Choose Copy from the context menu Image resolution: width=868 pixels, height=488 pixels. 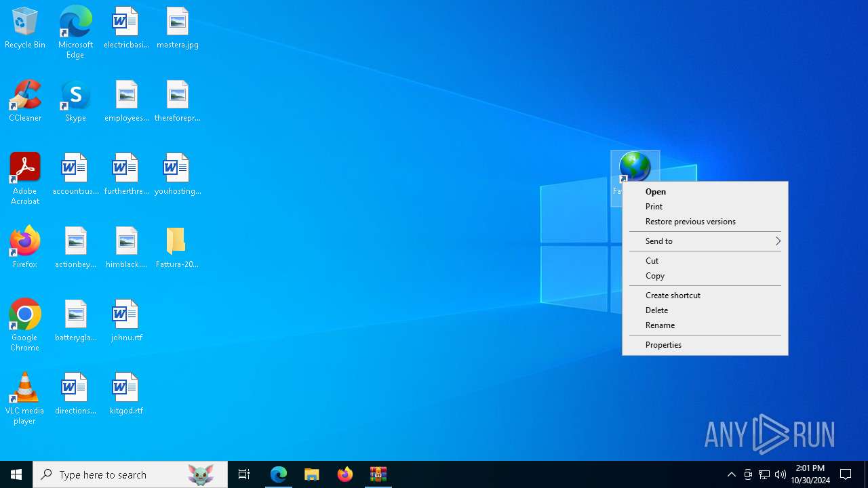click(705, 276)
